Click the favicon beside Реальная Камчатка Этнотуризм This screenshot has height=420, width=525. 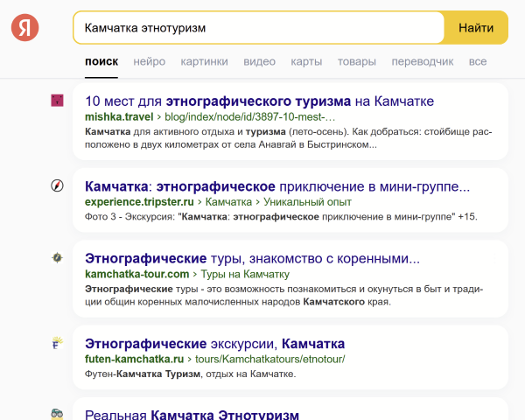click(x=57, y=413)
